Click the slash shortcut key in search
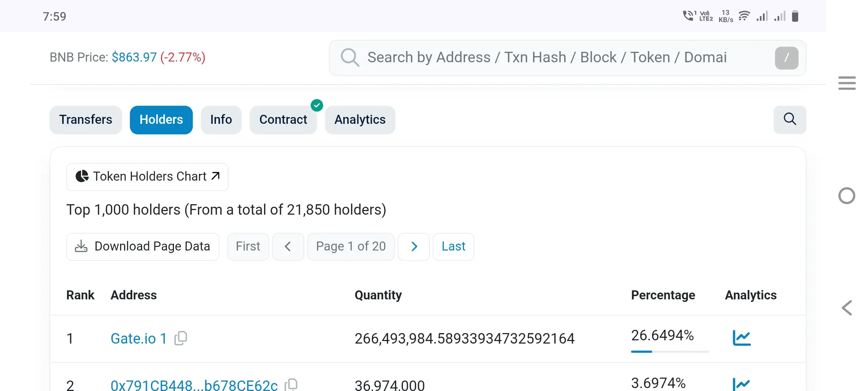The image size is (868, 391). (x=787, y=58)
